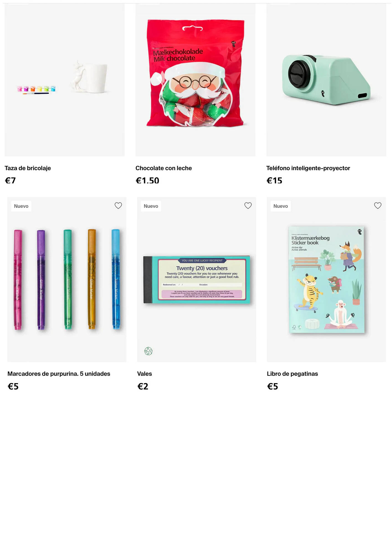This screenshot has width=392, height=554.
Task: Open the glitter markers product photo
Action: click(67, 279)
